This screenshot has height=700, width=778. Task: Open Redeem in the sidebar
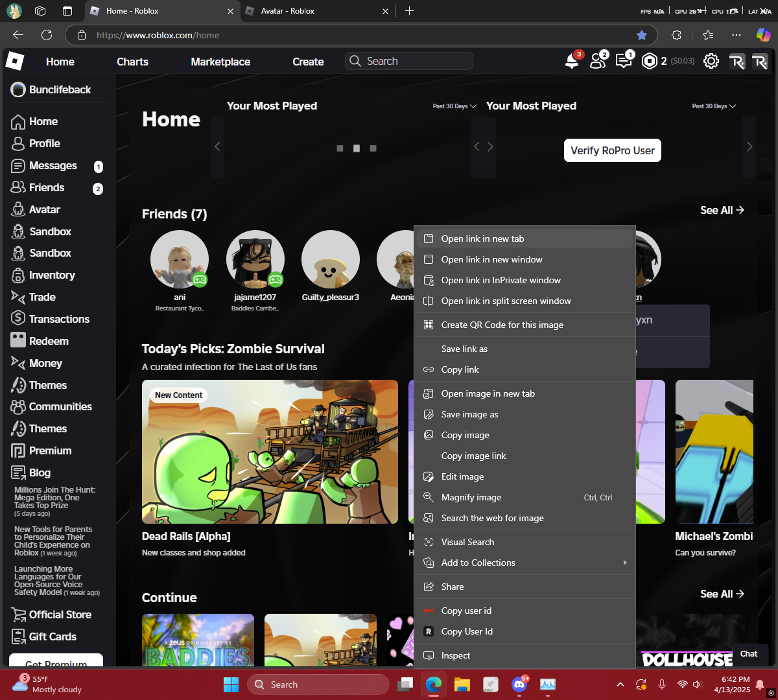40,341
